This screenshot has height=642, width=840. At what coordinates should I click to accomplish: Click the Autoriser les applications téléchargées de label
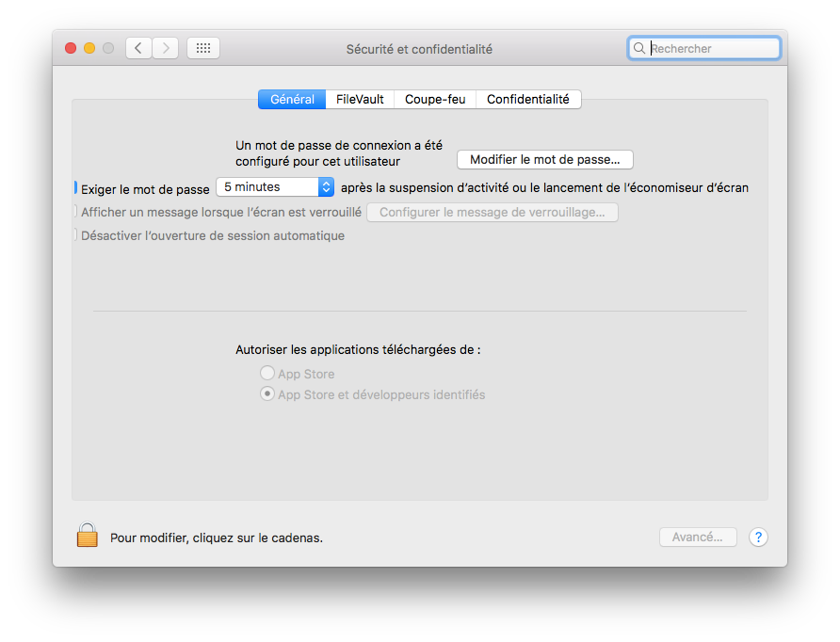[x=358, y=349]
